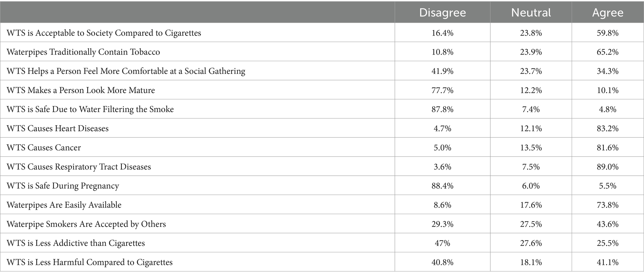The height and width of the screenshot is (277, 644).
Task: Click the 23.9% Neutral cell
Action: click(531, 52)
